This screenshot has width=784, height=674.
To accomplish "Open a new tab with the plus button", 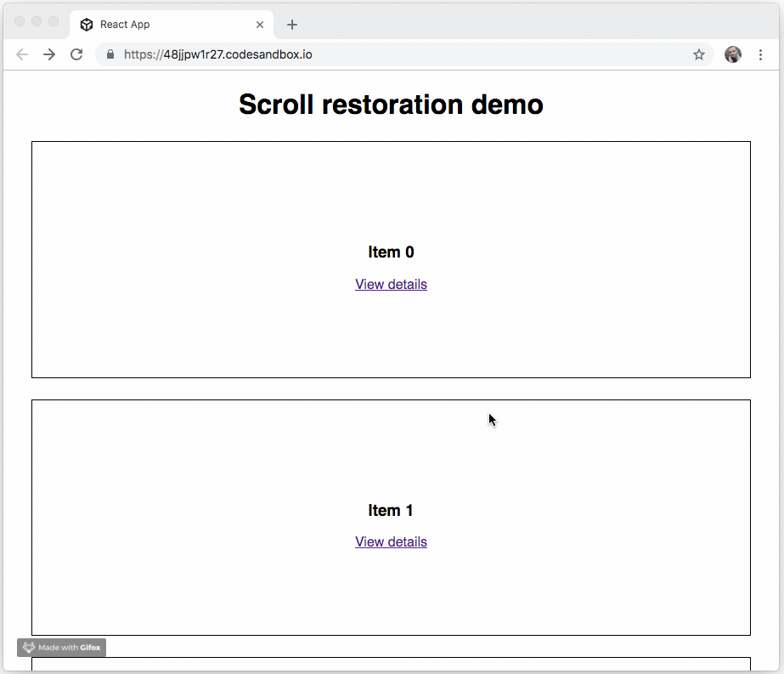I will point(292,25).
